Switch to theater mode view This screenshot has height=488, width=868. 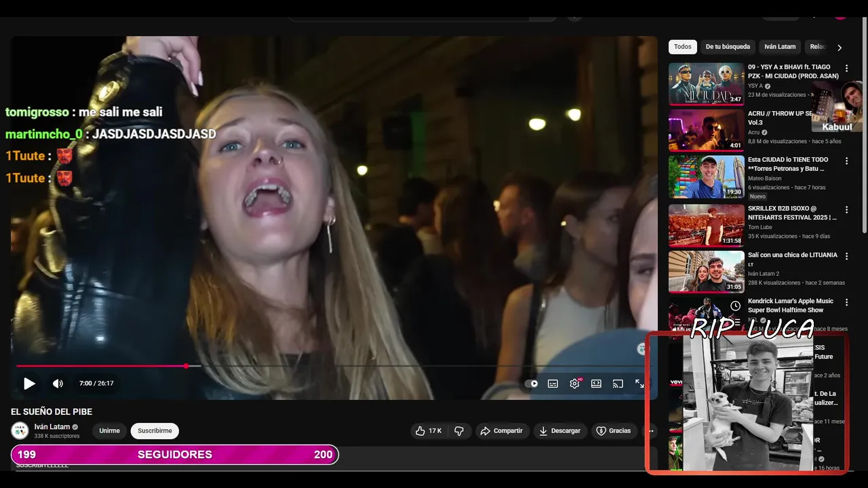(x=596, y=384)
